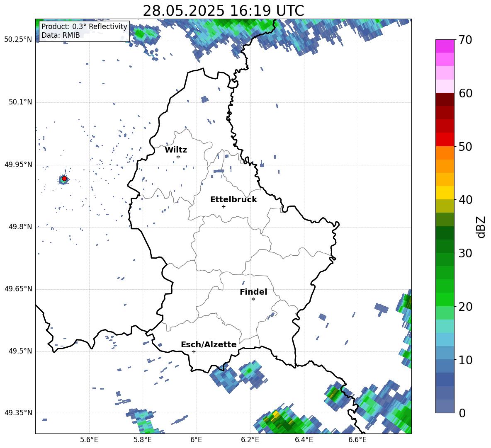Viewport: 491px width, 448px height.
Task: Click the colorbar tick label 50
Action: [x=465, y=146]
